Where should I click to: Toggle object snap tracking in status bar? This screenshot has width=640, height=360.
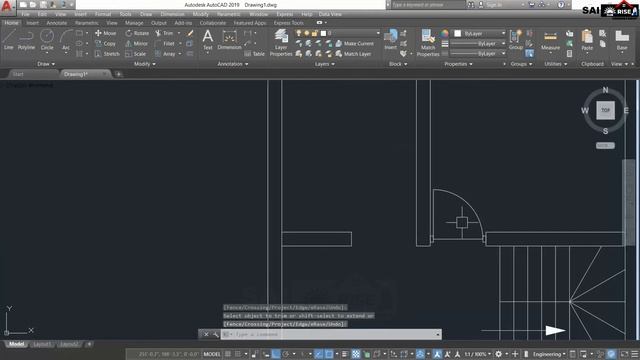(x=319, y=354)
